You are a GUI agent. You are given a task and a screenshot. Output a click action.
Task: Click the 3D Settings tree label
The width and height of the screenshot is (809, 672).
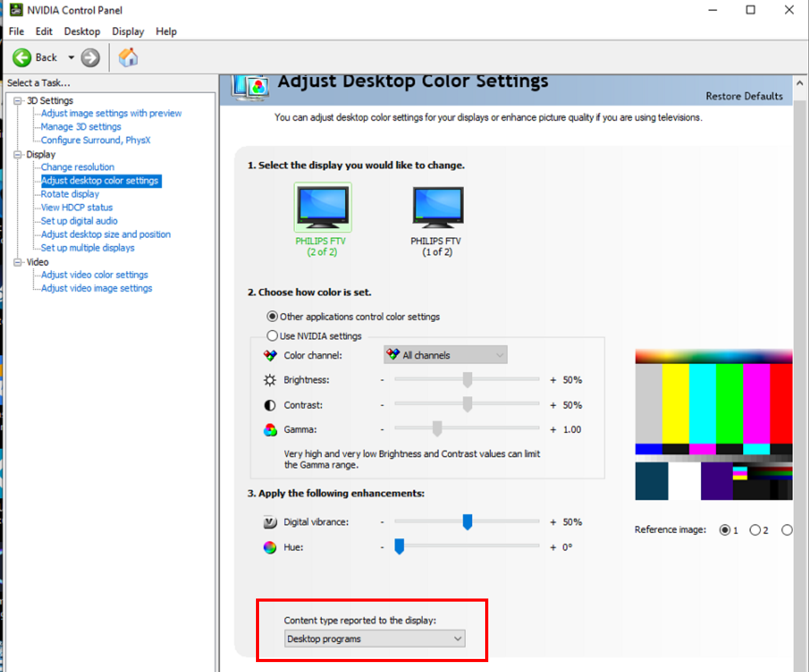point(50,100)
